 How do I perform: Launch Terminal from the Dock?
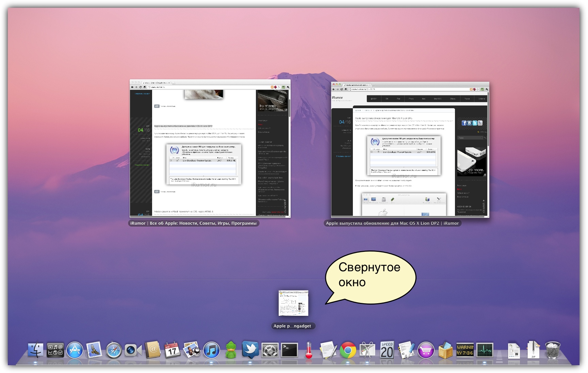click(x=289, y=350)
